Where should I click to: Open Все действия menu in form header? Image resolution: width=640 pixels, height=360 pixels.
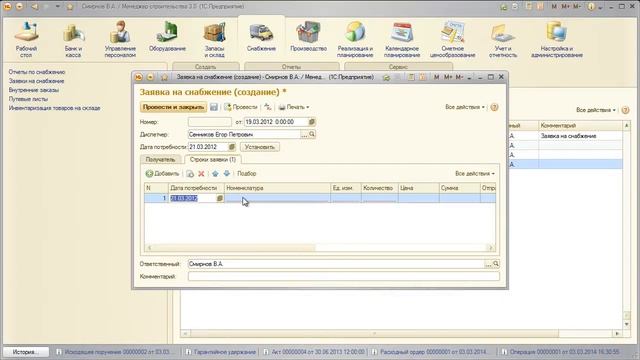point(464,107)
